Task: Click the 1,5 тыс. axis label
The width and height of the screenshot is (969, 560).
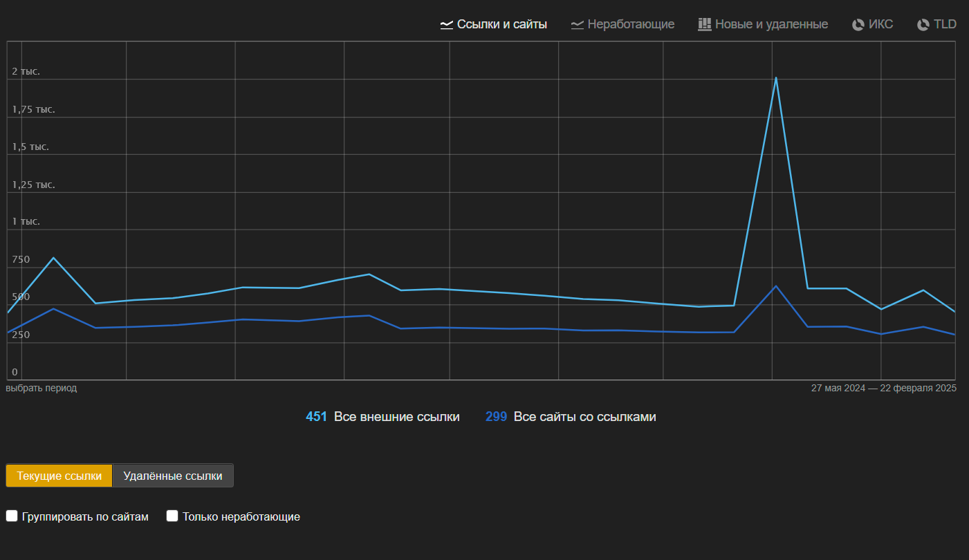Action: pos(30,147)
